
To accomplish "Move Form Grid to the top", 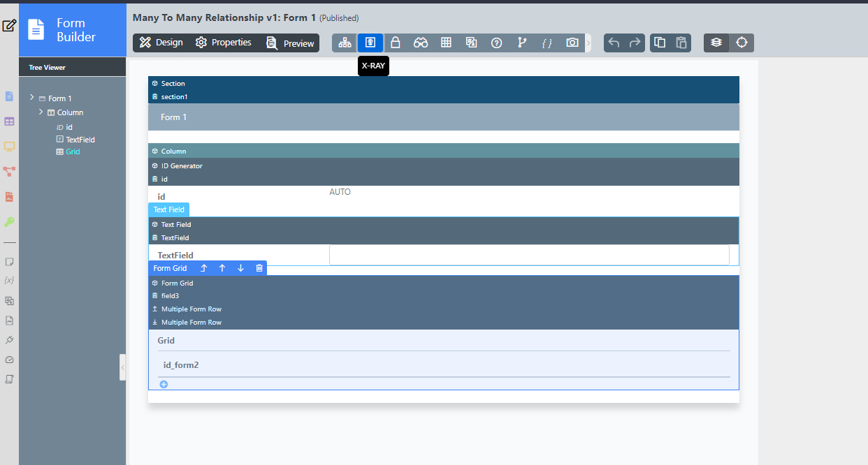I will pyautogui.click(x=204, y=268).
